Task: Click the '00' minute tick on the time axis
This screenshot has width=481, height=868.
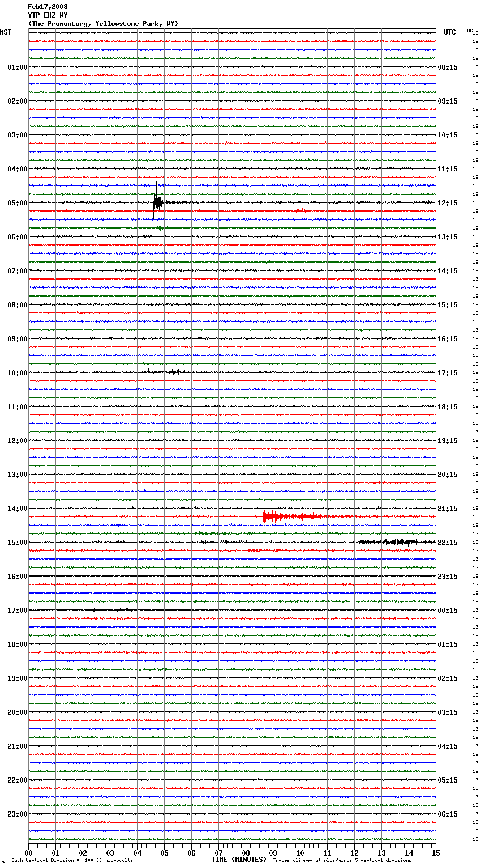Action: (x=28, y=853)
